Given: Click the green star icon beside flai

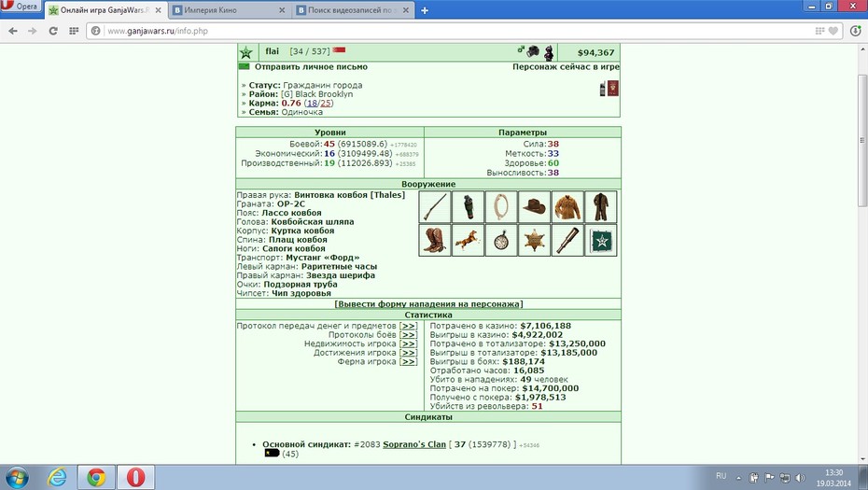Looking at the screenshot, I should (x=246, y=52).
